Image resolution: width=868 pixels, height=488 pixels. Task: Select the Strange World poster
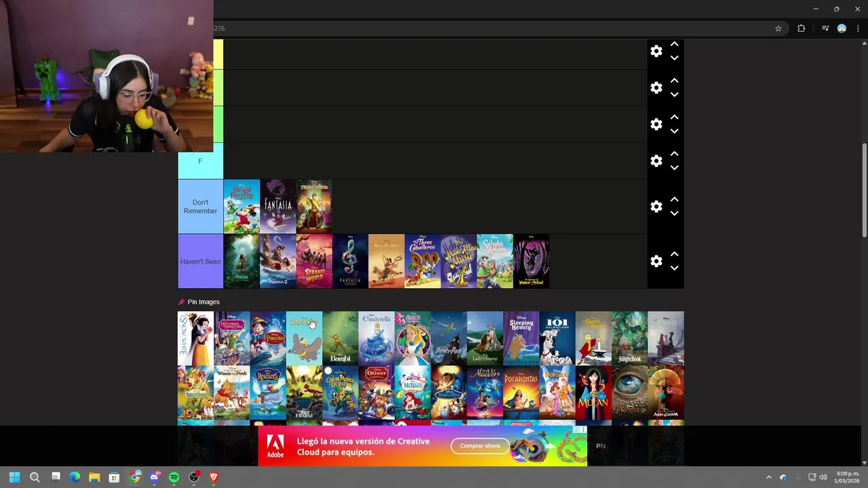click(x=314, y=262)
